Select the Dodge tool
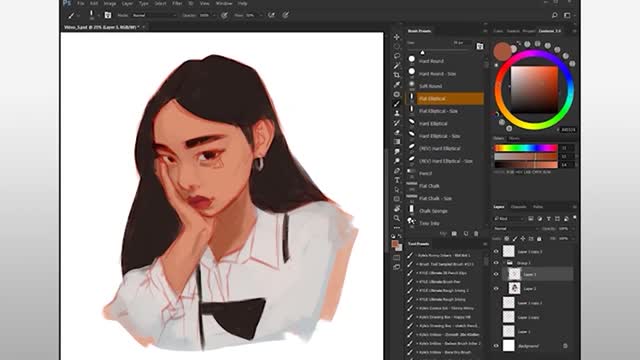This screenshot has height=360, width=640. tap(397, 161)
